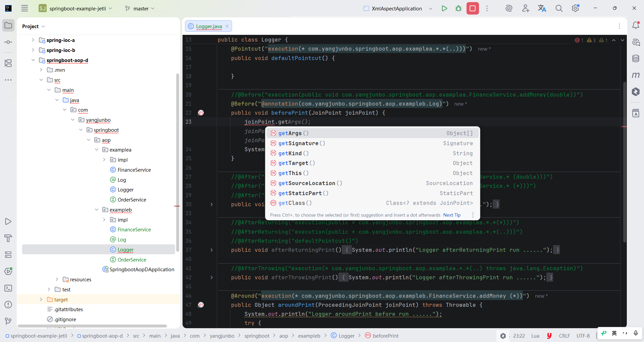Open the master branch dropdown
Viewport: 644px width, 342px height.
point(140,8)
